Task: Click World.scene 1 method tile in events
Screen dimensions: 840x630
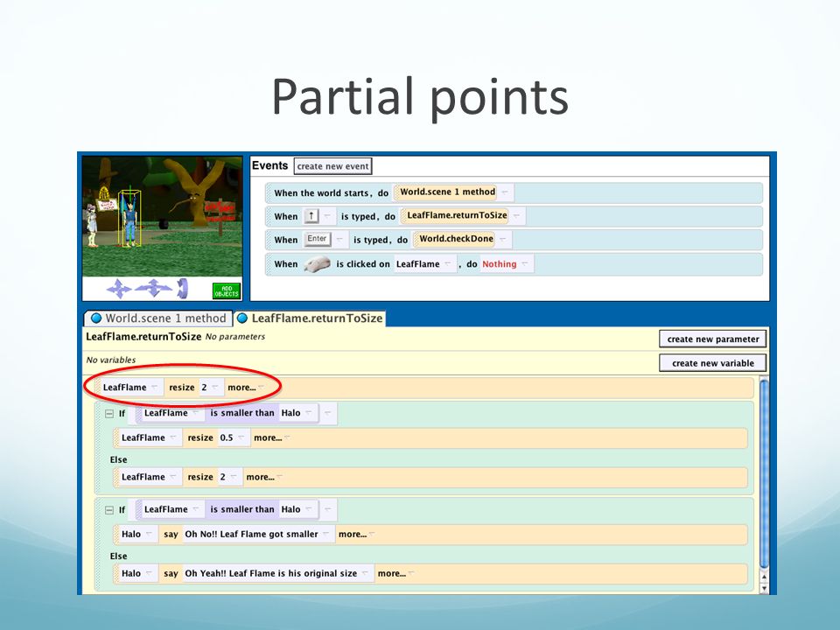Action: (447, 192)
